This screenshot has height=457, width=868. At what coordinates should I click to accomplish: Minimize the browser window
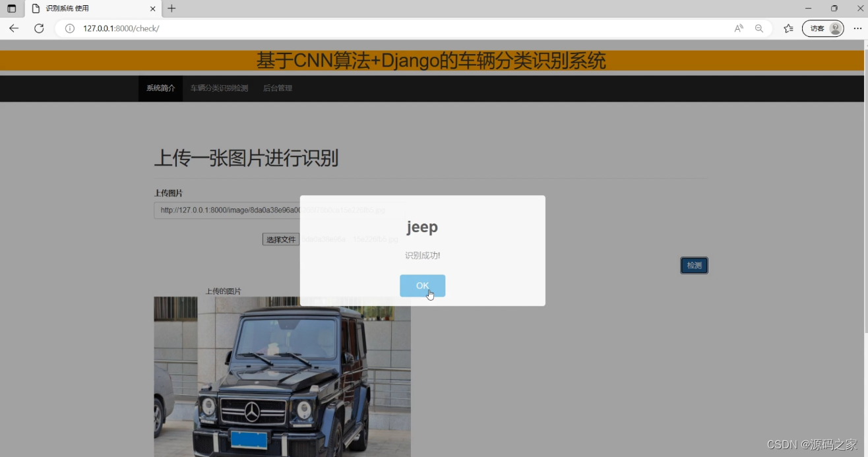(x=808, y=9)
